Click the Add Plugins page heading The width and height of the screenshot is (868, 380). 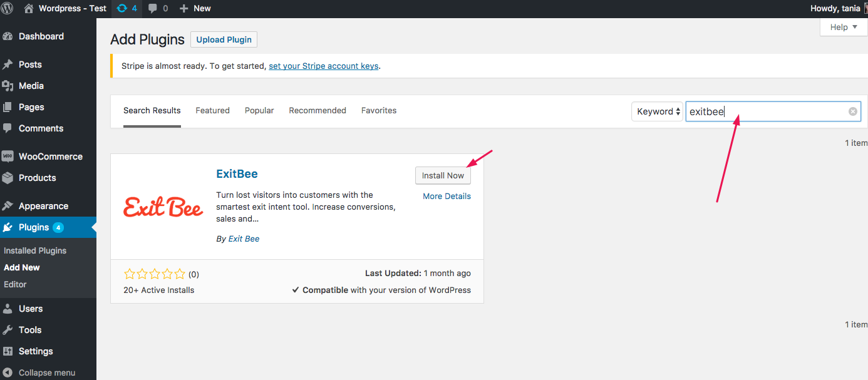point(147,39)
